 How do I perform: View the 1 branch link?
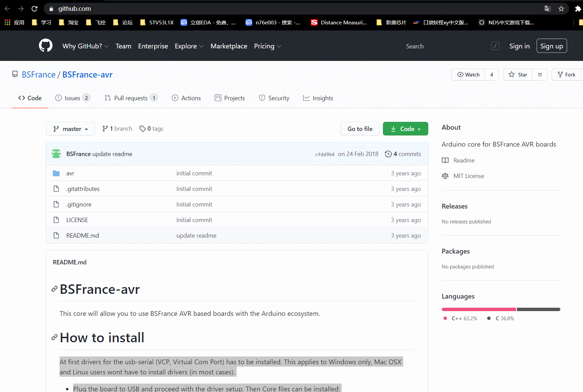117,129
